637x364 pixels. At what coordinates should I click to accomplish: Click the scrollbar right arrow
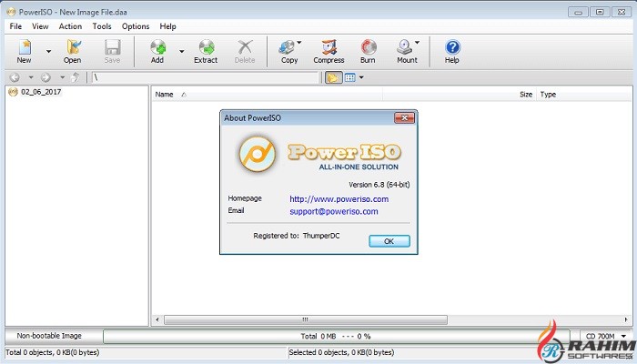(626, 319)
